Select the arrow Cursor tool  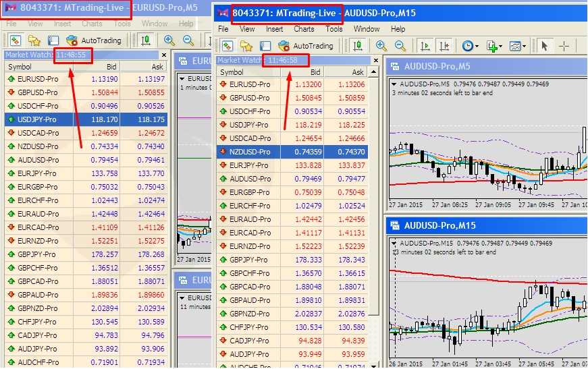click(545, 46)
